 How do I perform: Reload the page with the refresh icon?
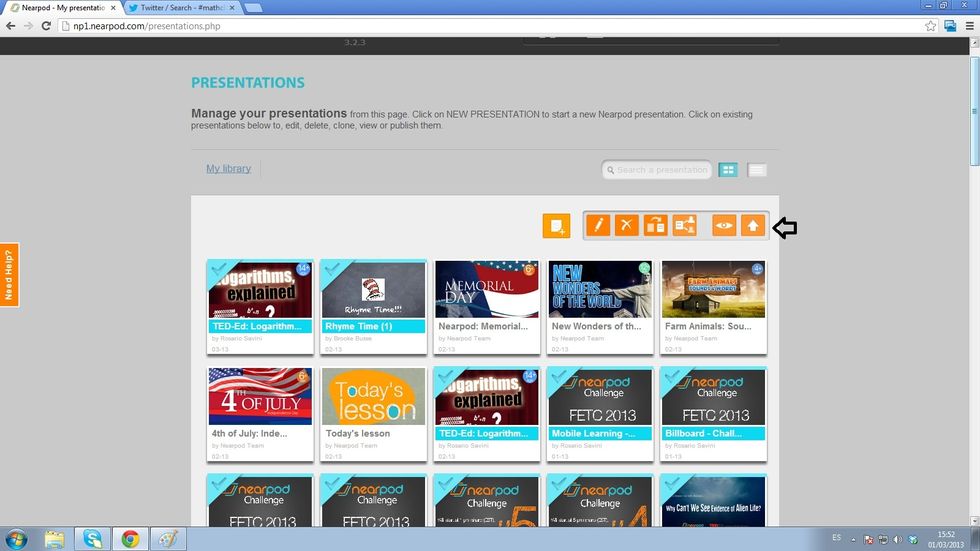tap(46, 26)
